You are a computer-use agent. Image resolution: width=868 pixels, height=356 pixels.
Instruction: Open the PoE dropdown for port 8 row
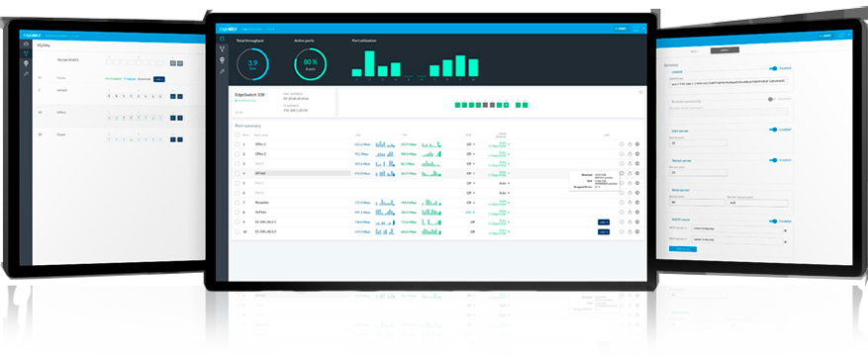coord(470,212)
